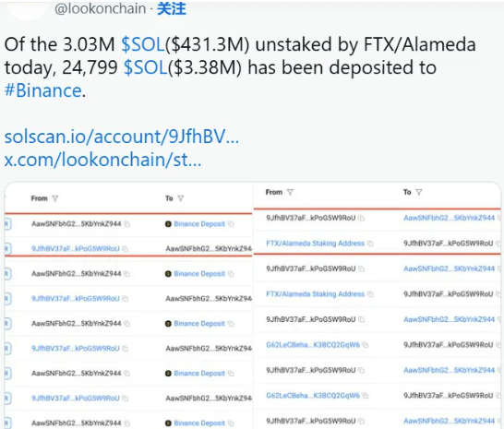Open top AawSNFbhG2 link in right To column
The width and height of the screenshot is (504, 429).
(449, 219)
